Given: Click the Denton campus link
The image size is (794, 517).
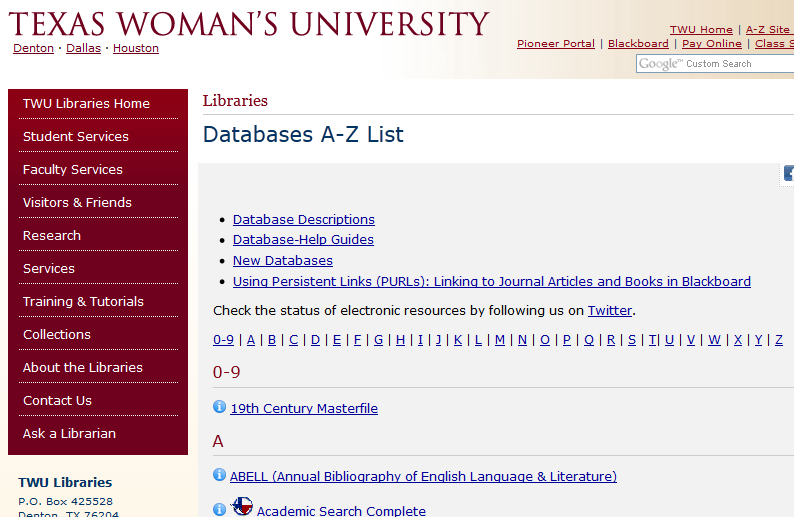Looking at the screenshot, I should point(33,48).
